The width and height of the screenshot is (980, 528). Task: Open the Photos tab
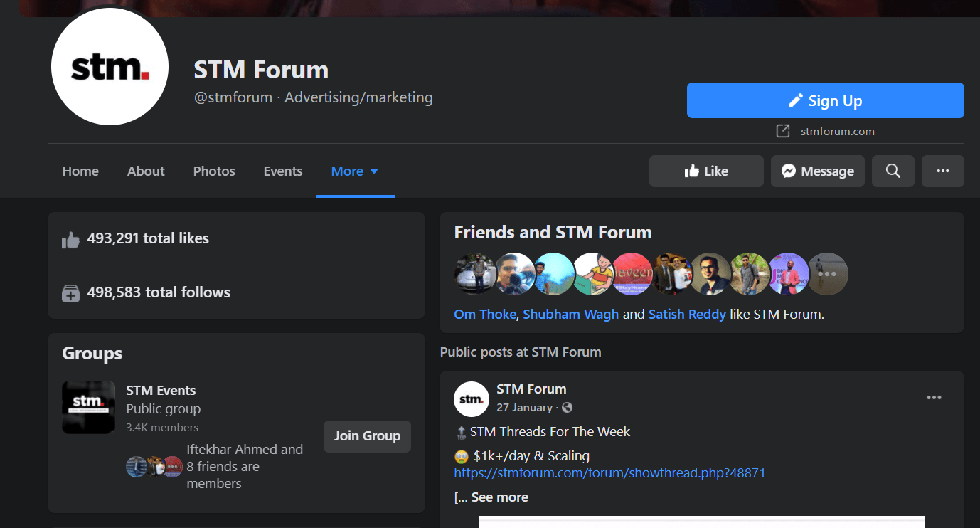pyautogui.click(x=214, y=171)
